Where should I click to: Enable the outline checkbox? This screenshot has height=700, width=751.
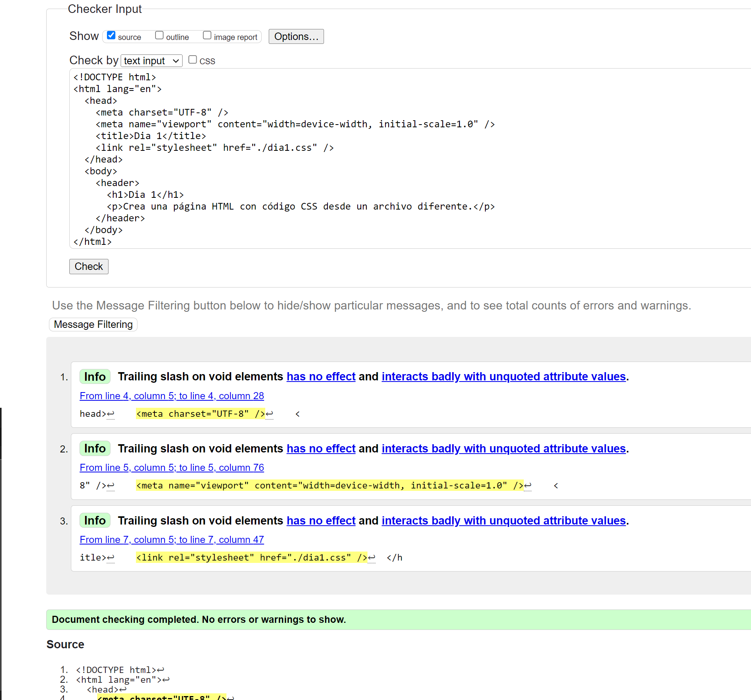pyautogui.click(x=159, y=36)
